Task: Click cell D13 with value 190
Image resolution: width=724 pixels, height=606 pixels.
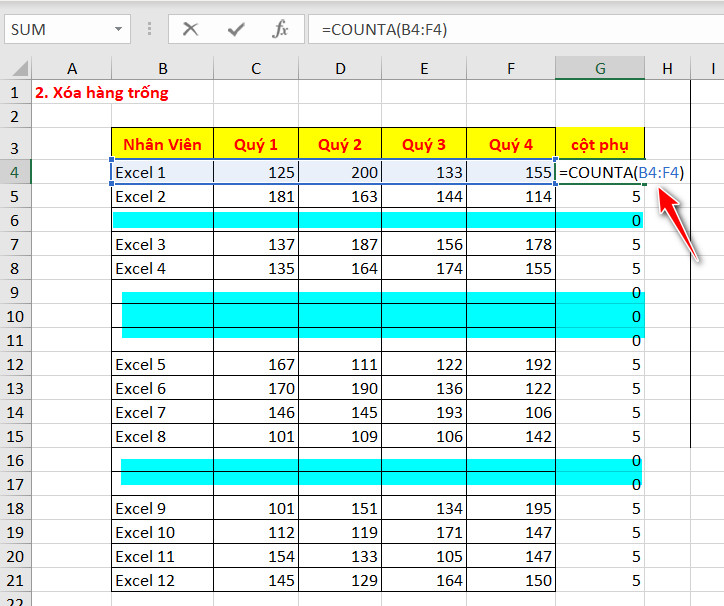Action: click(x=340, y=388)
